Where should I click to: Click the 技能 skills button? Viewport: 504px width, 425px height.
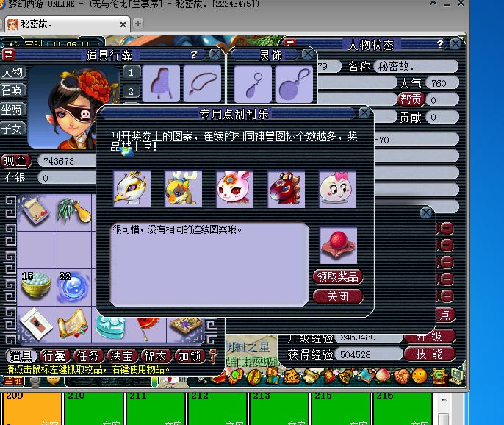(429, 354)
